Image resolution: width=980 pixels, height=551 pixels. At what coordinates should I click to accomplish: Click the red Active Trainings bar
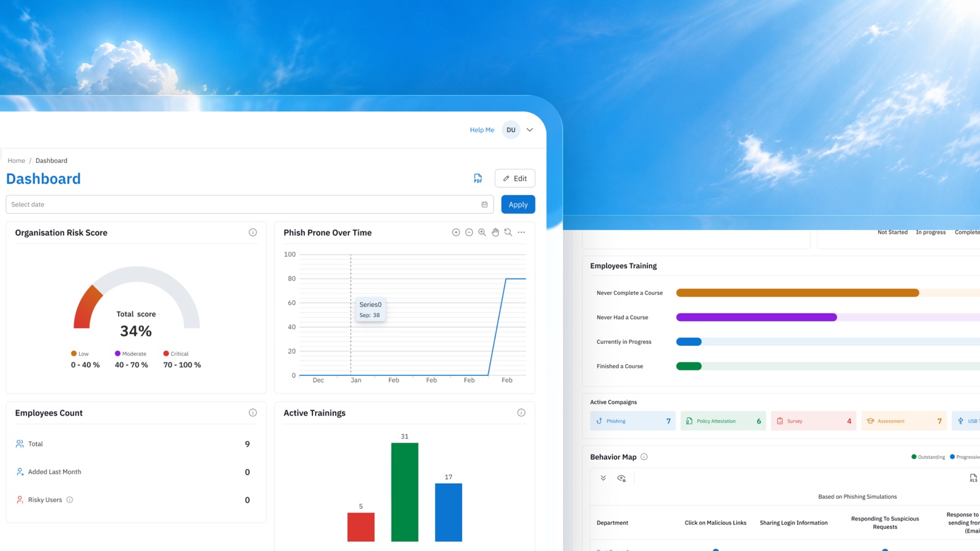(361, 527)
